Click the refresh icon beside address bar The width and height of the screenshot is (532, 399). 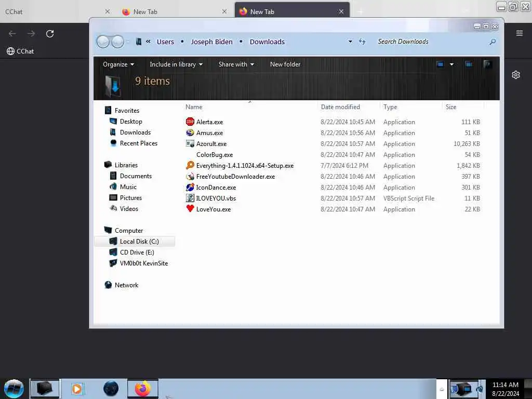(x=362, y=42)
